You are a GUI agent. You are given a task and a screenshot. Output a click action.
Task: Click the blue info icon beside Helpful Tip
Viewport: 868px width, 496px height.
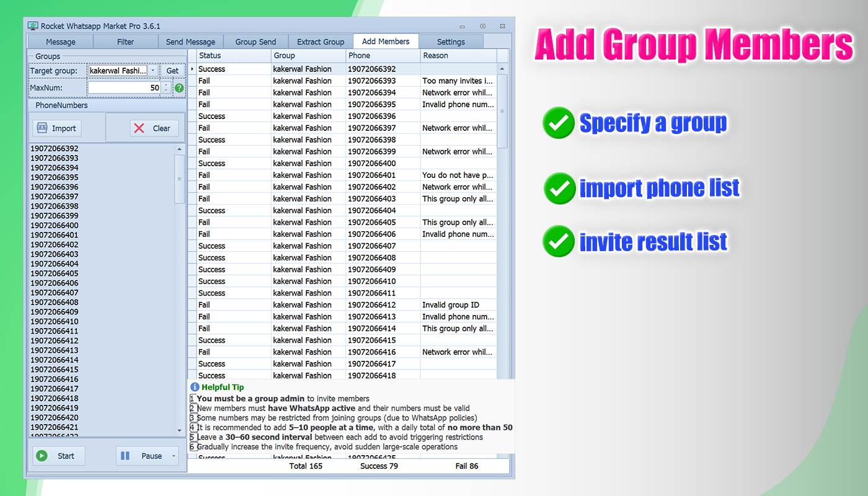point(195,387)
